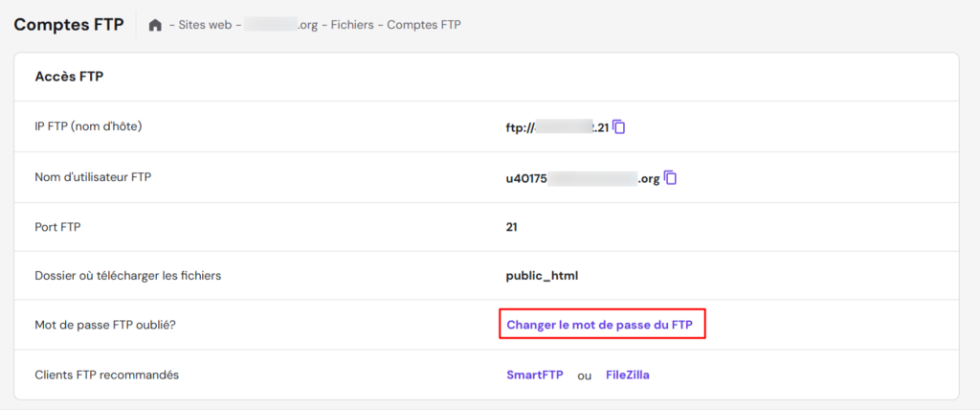Screen dimensions: 980x410
Task: Click the Accès FTP section heading
Action: [69, 77]
